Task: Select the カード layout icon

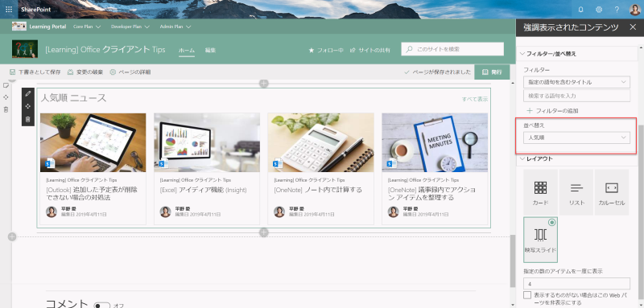Action: tap(540, 192)
